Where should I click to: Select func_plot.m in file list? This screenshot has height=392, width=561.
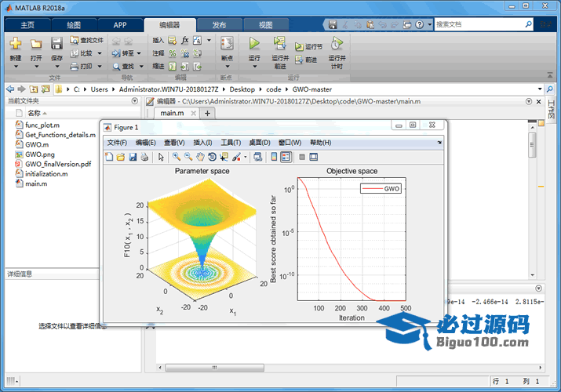pos(42,125)
